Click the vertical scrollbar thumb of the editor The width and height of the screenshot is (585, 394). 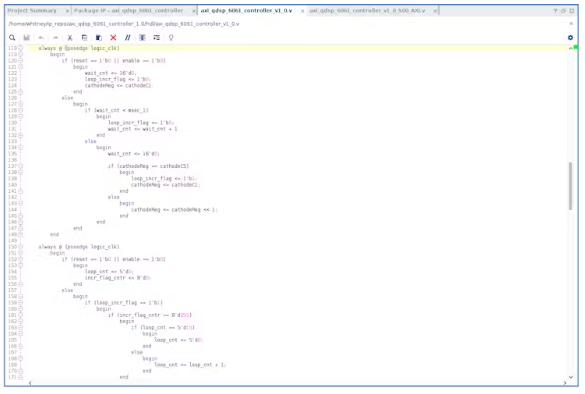(570, 186)
